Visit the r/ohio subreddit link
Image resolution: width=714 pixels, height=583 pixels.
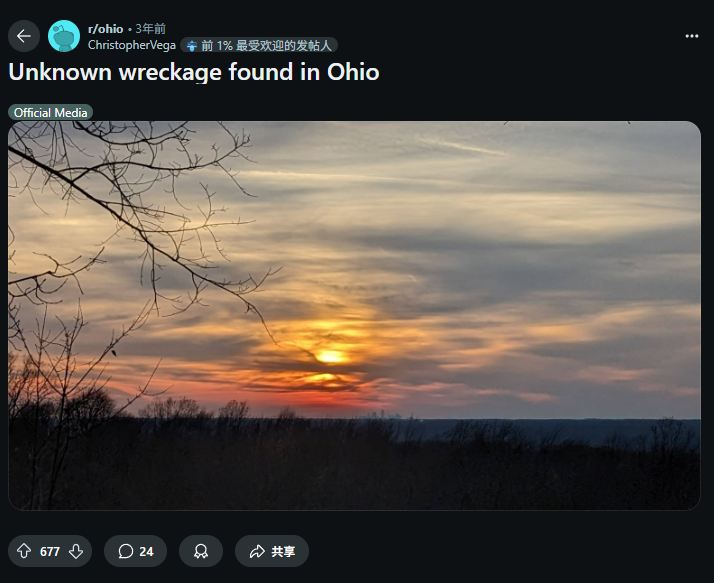click(106, 29)
